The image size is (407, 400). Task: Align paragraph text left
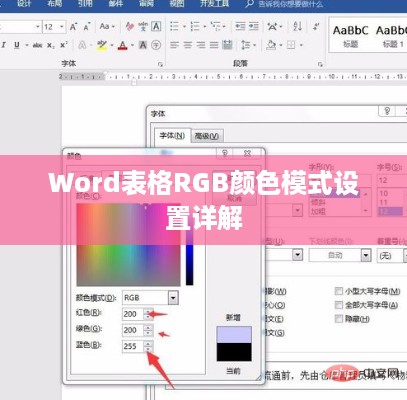coord(174,45)
